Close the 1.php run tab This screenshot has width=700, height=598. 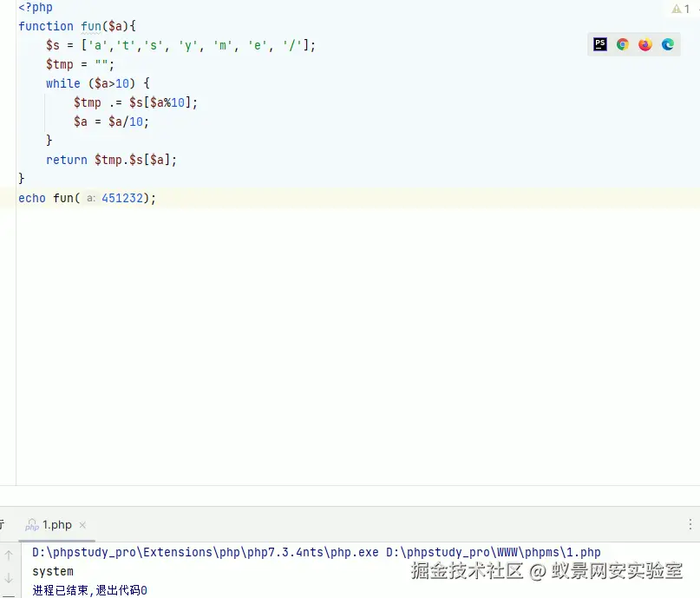[x=83, y=525]
